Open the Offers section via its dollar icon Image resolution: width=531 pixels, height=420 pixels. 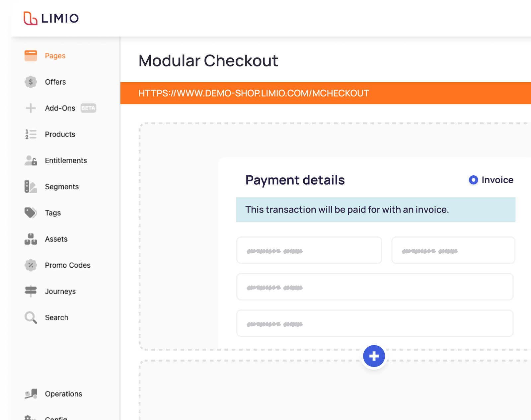click(31, 82)
